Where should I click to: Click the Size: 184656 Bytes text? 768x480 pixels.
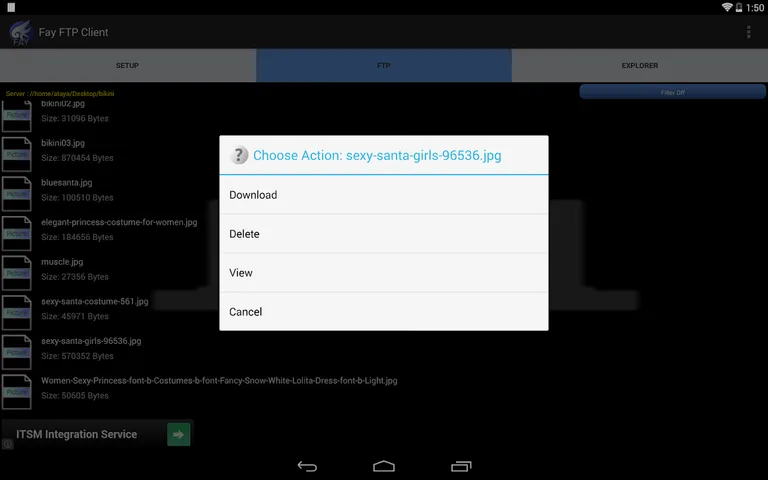click(x=77, y=237)
